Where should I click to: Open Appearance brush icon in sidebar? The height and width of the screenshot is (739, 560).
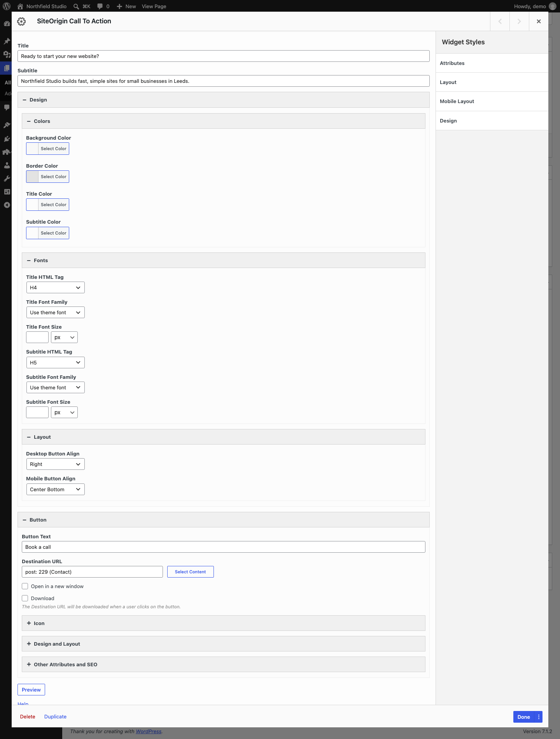pyautogui.click(x=7, y=125)
